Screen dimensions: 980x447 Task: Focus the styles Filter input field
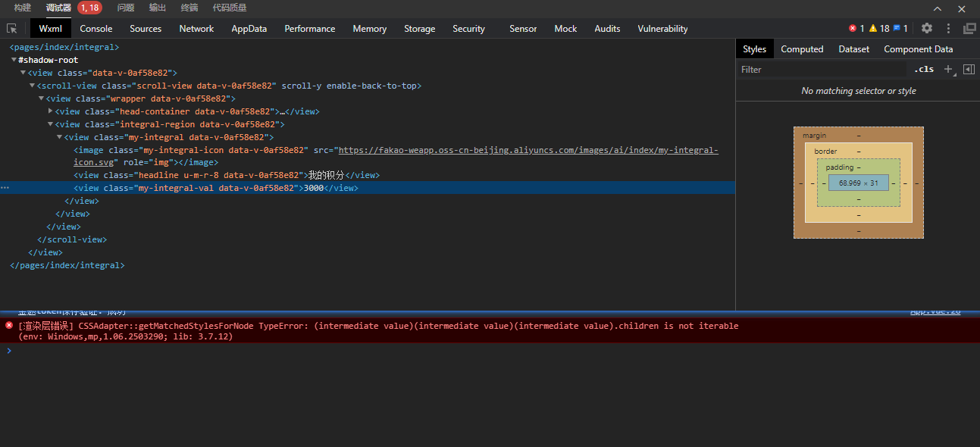pos(822,69)
